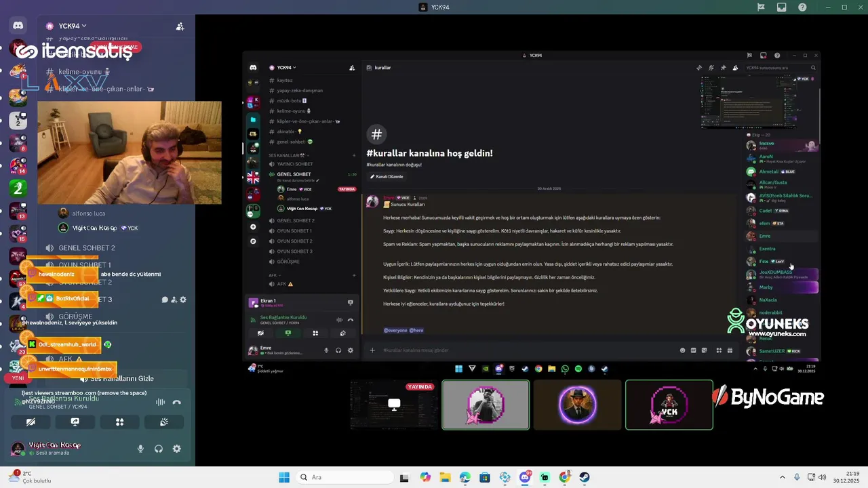Viewport: 868px width, 488px height.
Task: Toggle screen share in streamed window voice panel
Action: pos(288,333)
